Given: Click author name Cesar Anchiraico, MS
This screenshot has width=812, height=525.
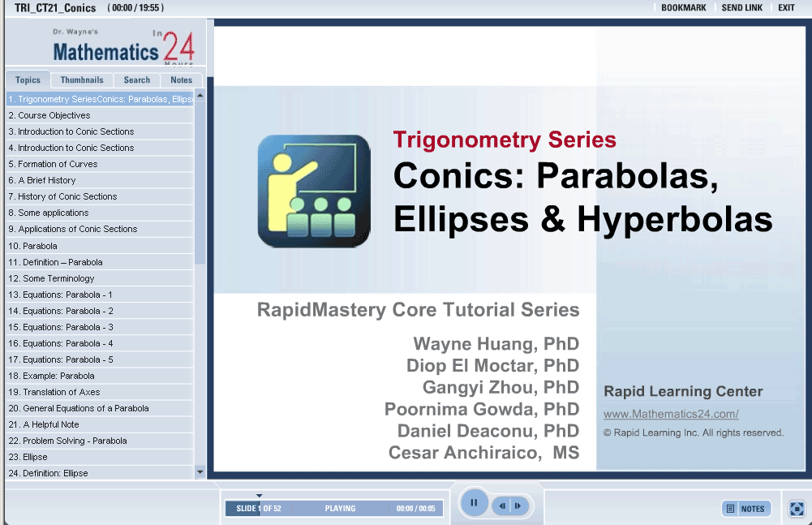Looking at the screenshot, I should 483,453.
